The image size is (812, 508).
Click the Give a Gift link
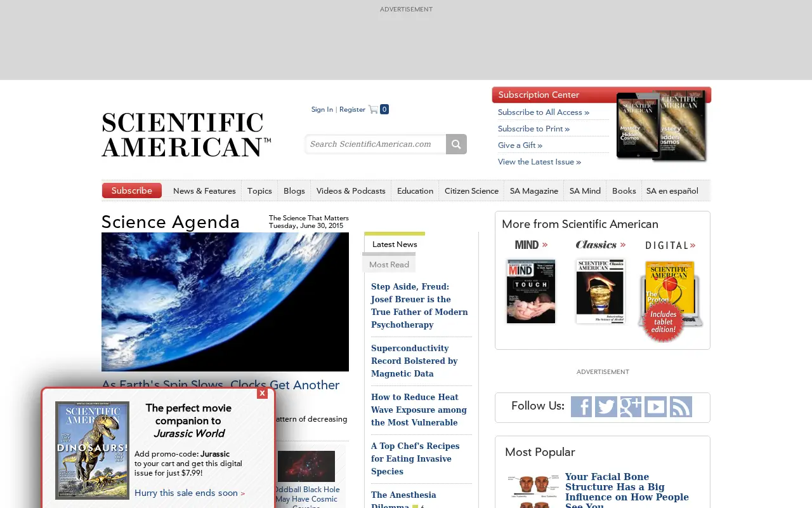(520, 145)
